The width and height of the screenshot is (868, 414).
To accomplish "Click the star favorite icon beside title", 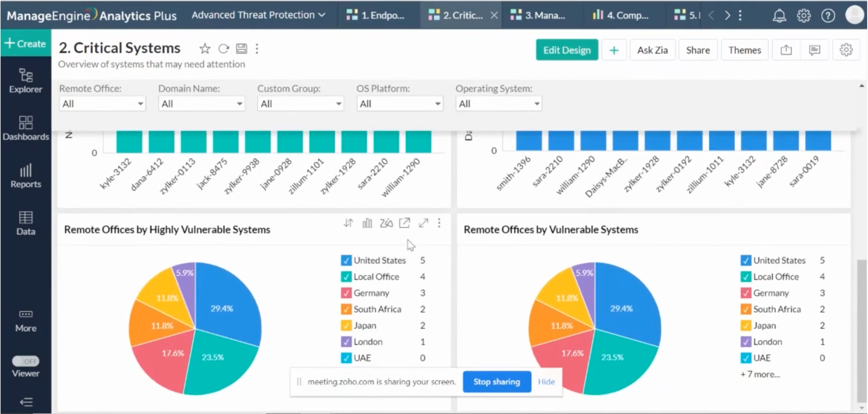I will click(205, 49).
